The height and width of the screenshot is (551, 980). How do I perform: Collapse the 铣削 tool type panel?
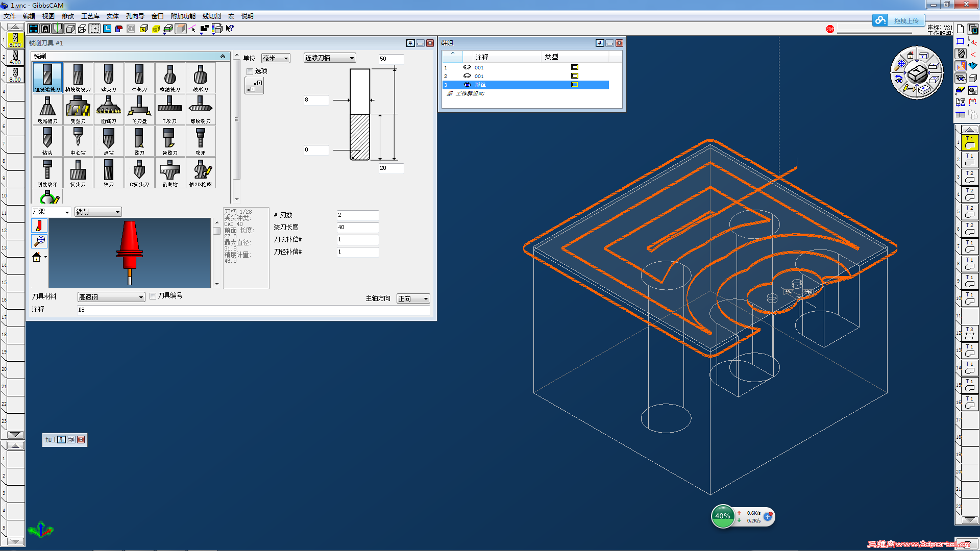(223, 56)
